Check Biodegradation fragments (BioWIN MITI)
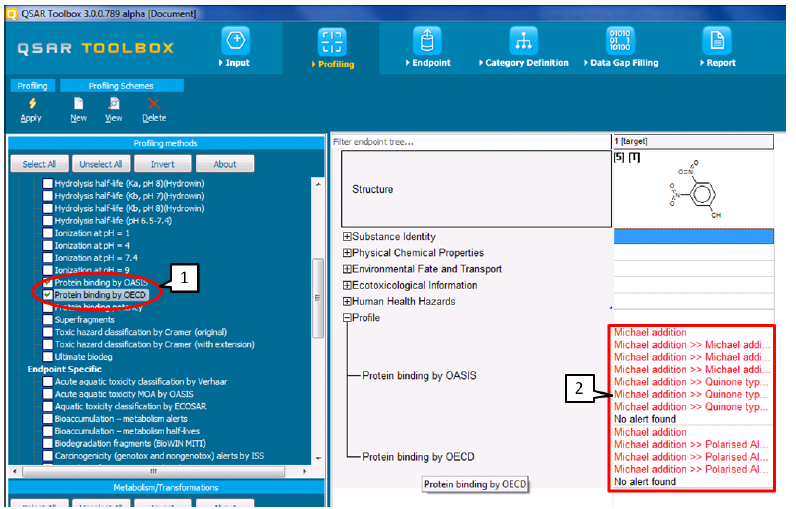Viewport: 796px width, 509px height. point(48,444)
